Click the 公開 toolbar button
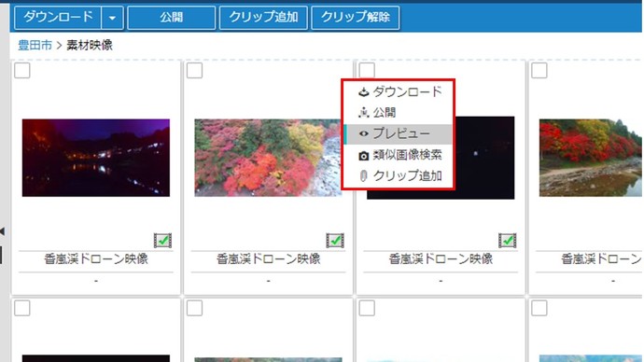The width and height of the screenshot is (644, 362). pos(172,18)
